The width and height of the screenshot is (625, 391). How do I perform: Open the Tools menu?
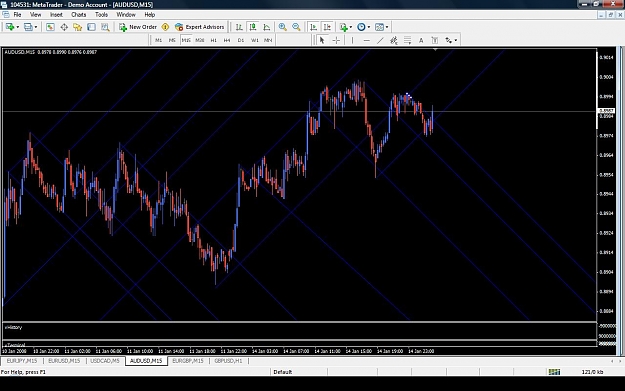[101, 14]
